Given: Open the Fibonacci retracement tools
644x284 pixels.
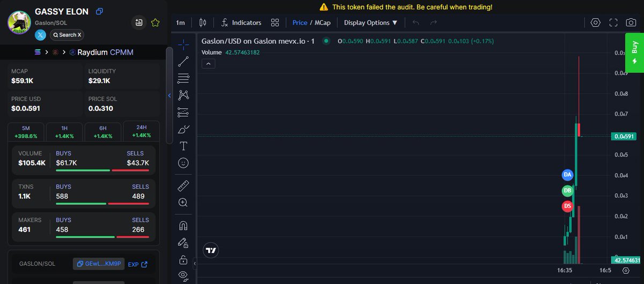Looking at the screenshot, I should click(x=183, y=78).
